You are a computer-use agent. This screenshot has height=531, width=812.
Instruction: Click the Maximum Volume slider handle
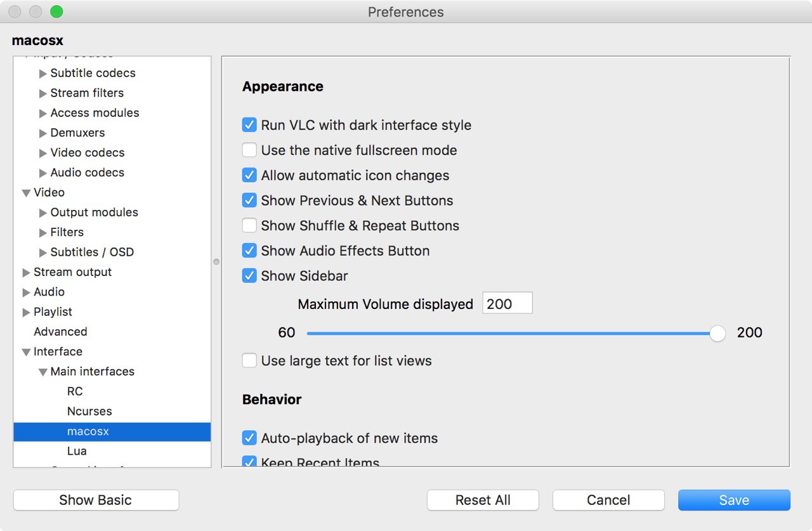717,333
